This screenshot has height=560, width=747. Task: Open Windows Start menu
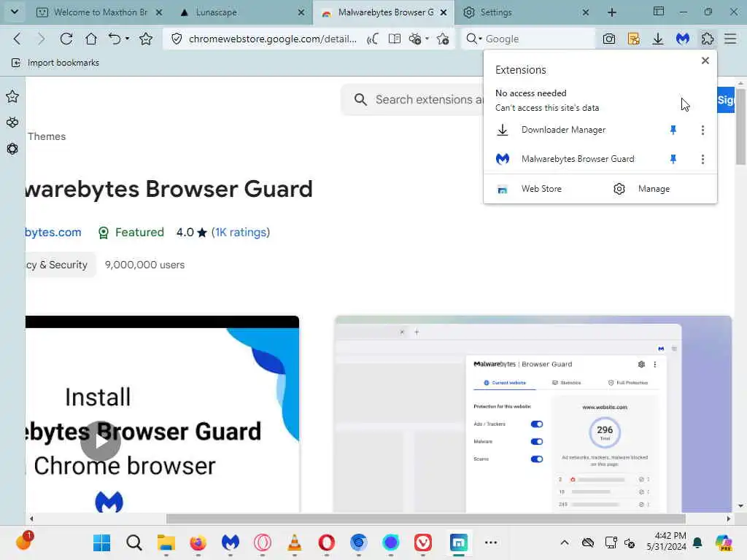click(101, 542)
